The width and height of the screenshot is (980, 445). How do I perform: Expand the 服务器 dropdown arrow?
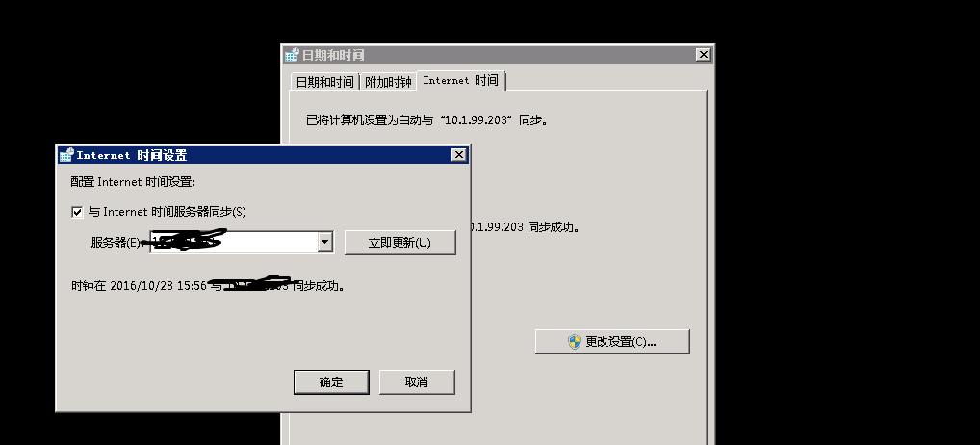pos(325,242)
